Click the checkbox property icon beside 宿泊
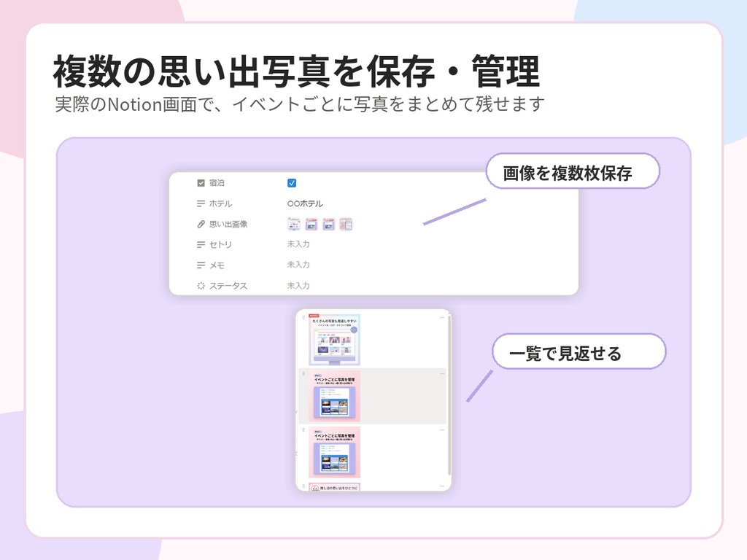This screenshot has width=747, height=560. pyautogui.click(x=201, y=183)
